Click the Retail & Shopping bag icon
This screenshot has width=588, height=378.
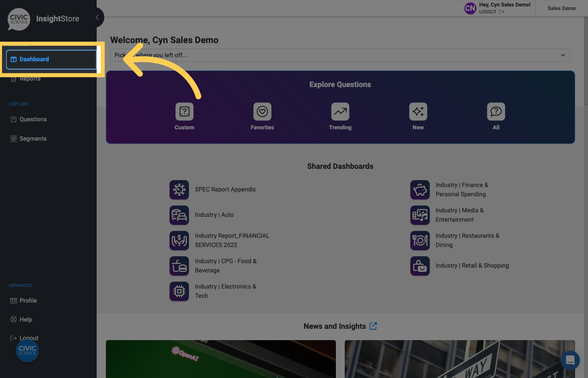click(x=420, y=266)
